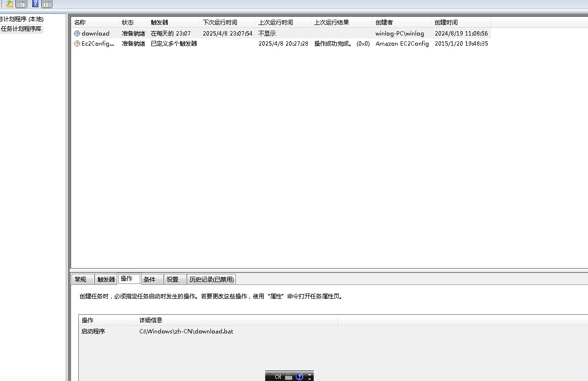
Task: Switch to the 触发器 tab
Action: (106, 280)
